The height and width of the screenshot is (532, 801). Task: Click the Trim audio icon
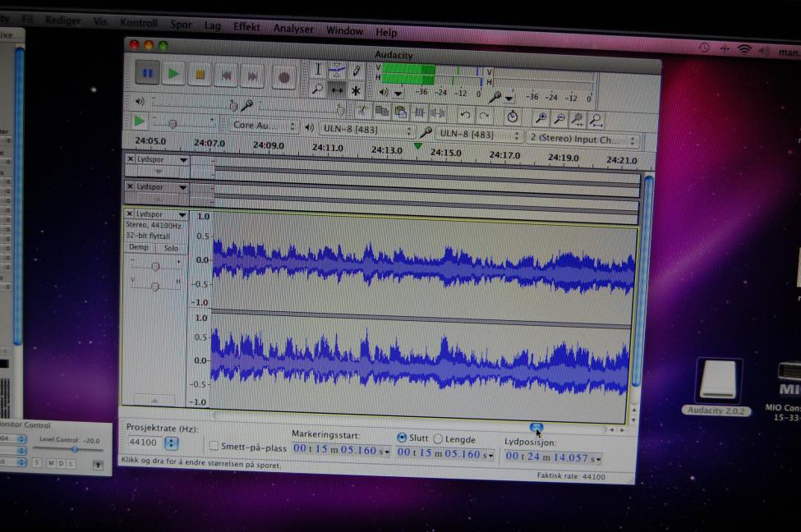click(x=420, y=112)
